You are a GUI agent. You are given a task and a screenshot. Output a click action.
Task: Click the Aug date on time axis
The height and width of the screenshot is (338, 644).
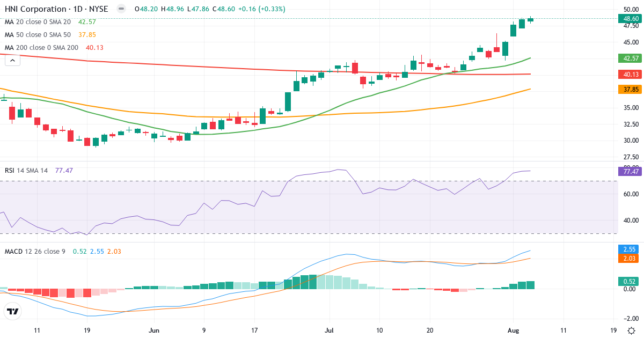(513, 330)
